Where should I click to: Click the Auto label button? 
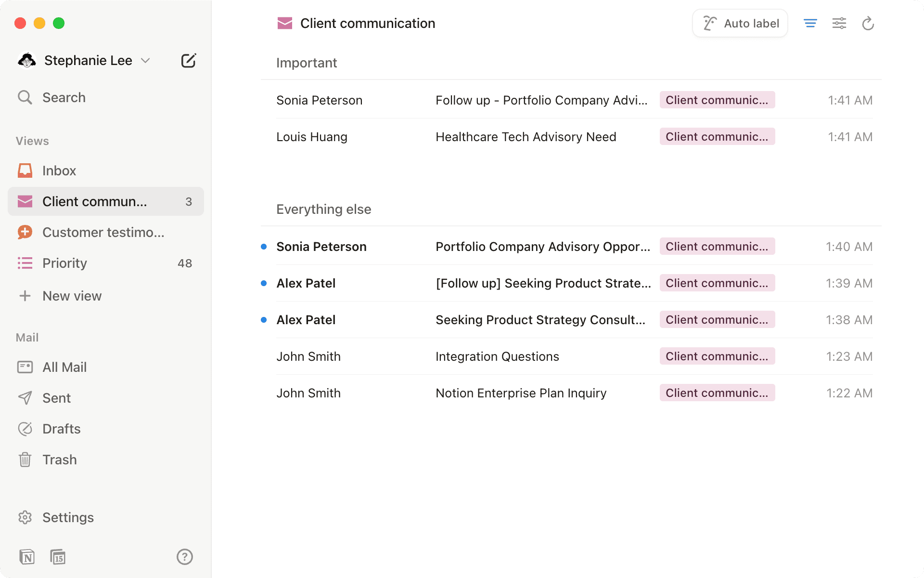tap(740, 23)
